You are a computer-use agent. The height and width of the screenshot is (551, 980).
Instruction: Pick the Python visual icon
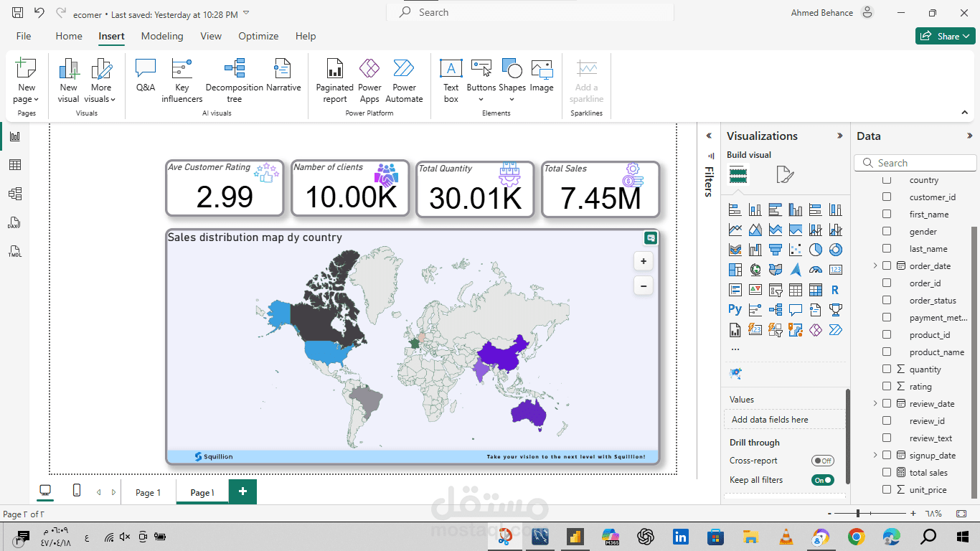735,309
